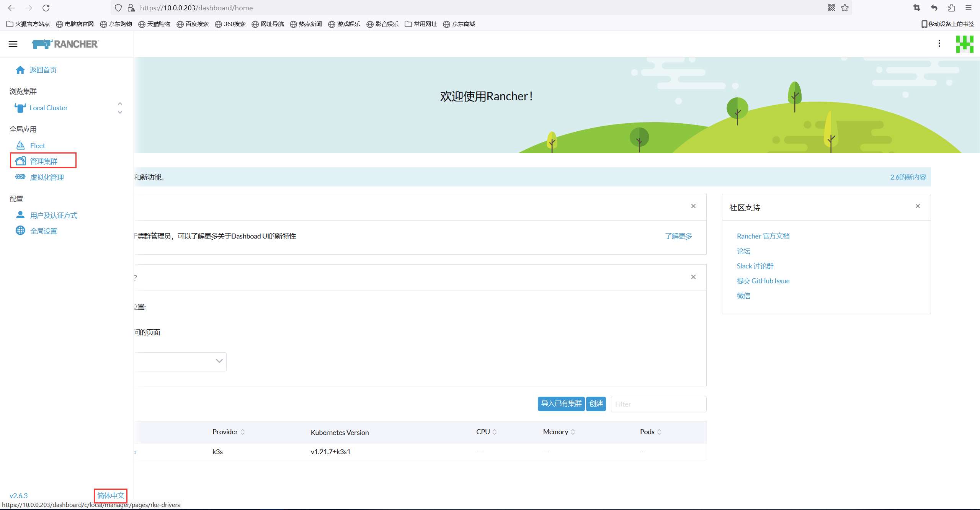980x510 pixels.
Task: Open the Firefox application menu
Action: [x=969, y=8]
